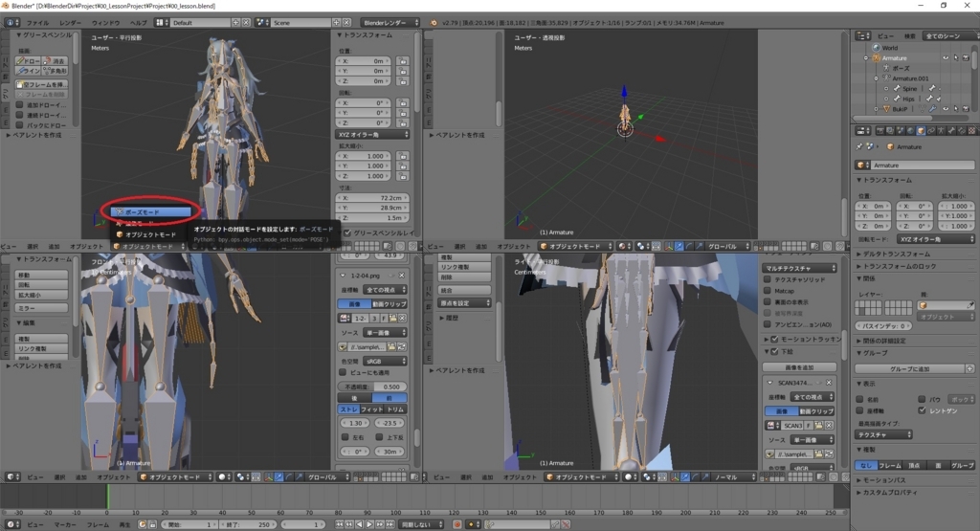This screenshot has height=531, width=980.
Task: Open the ファイル menu
Action: pyautogui.click(x=37, y=23)
